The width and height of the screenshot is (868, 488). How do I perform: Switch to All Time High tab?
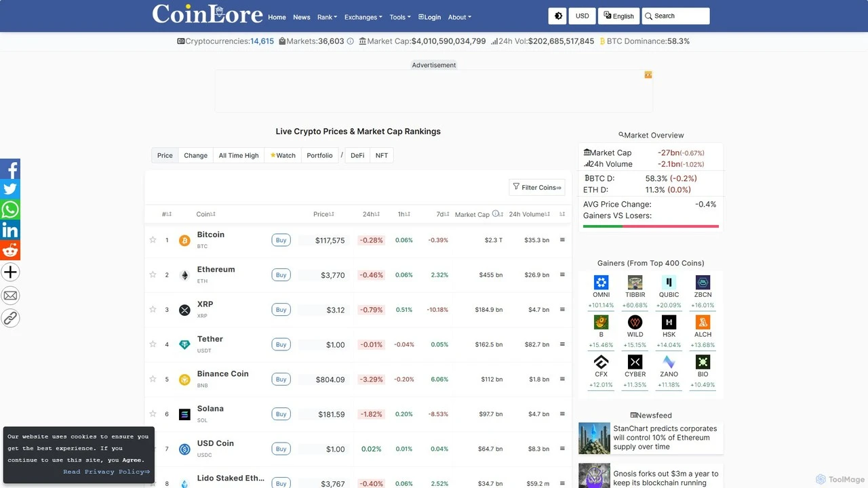coord(239,155)
